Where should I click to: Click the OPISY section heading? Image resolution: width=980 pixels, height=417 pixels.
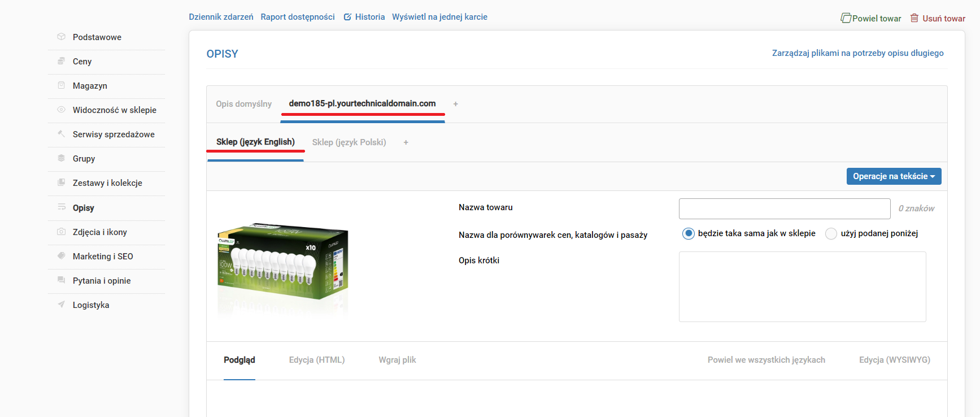click(x=223, y=54)
